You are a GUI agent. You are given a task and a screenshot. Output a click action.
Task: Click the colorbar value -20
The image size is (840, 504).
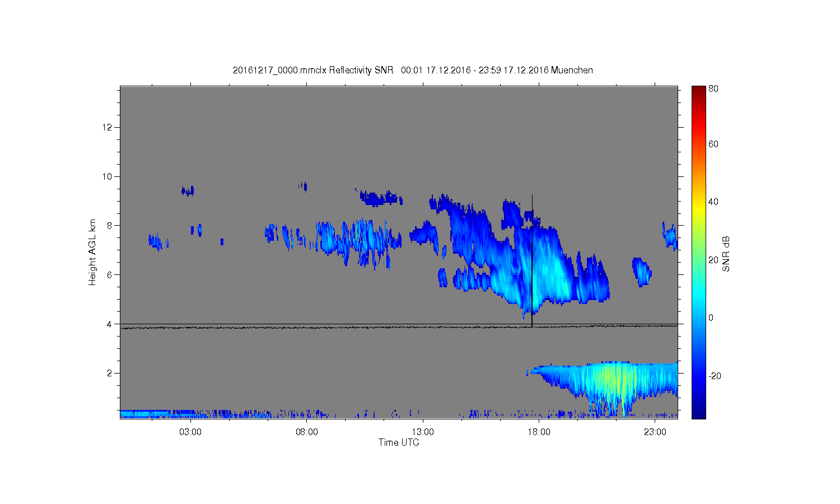tap(715, 376)
